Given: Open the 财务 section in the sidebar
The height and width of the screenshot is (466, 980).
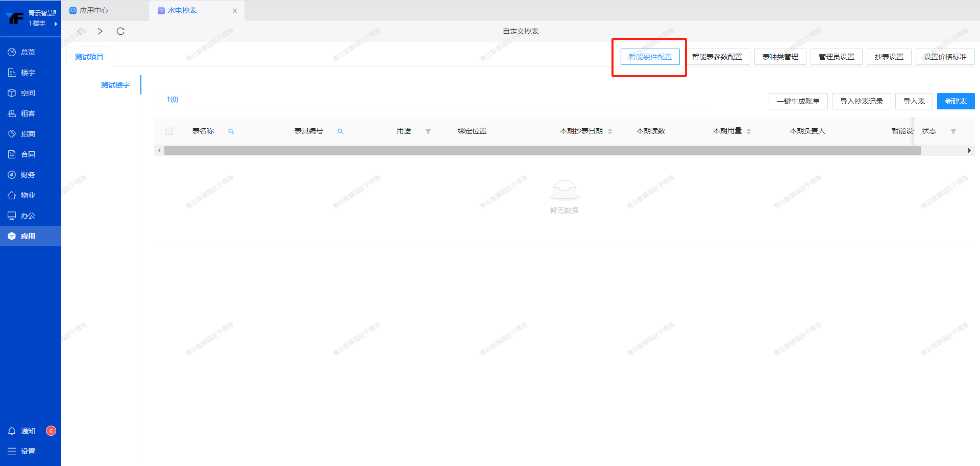Looking at the screenshot, I should [28, 175].
